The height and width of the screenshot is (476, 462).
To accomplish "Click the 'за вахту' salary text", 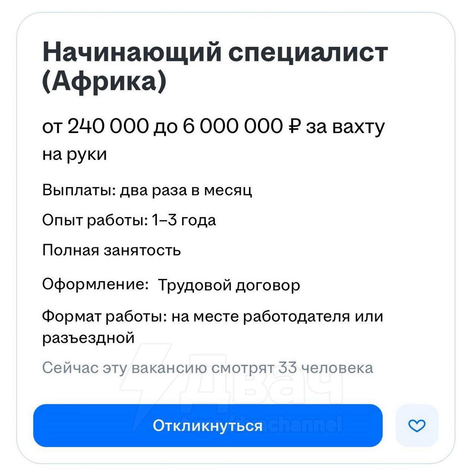I will click(345, 126).
